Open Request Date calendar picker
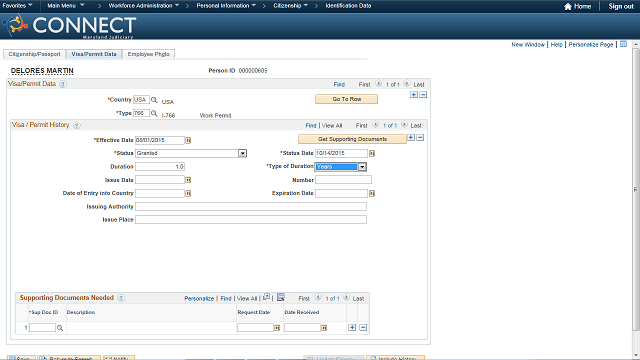640x360 pixels. coord(277,328)
